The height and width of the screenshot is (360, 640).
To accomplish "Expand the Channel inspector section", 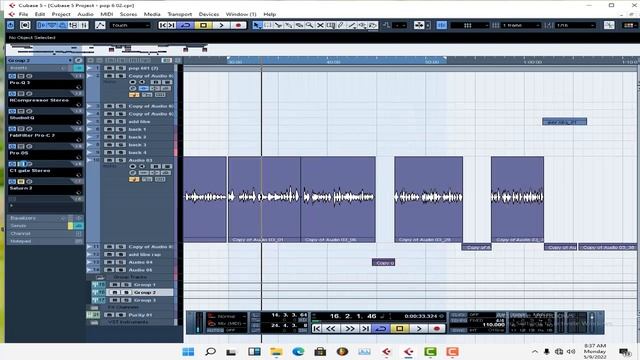I will click(x=45, y=233).
